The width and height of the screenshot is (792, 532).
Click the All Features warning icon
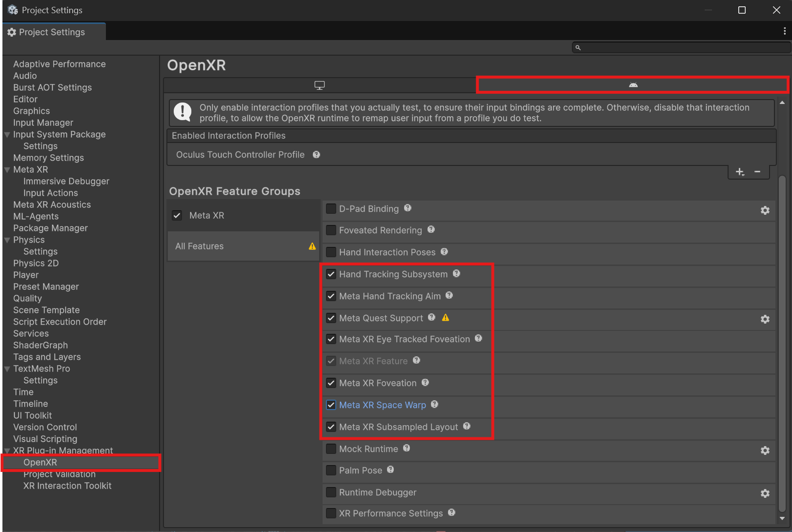(312, 246)
